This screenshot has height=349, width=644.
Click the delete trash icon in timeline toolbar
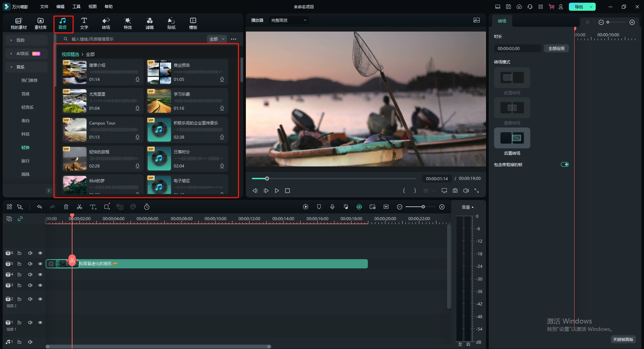coord(66,207)
